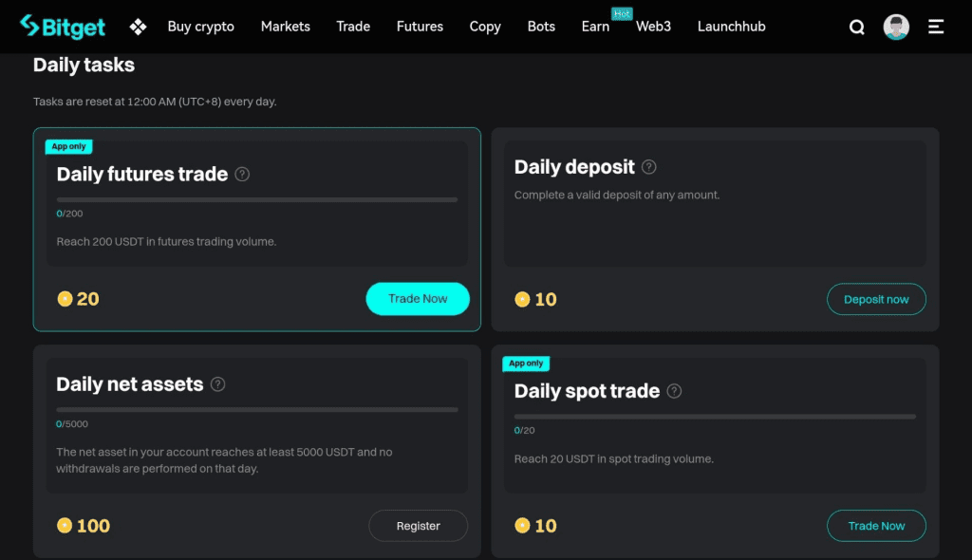972x560 pixels.
Task: Expand the Earn navigation menu
Action: (x=595, y=27)
